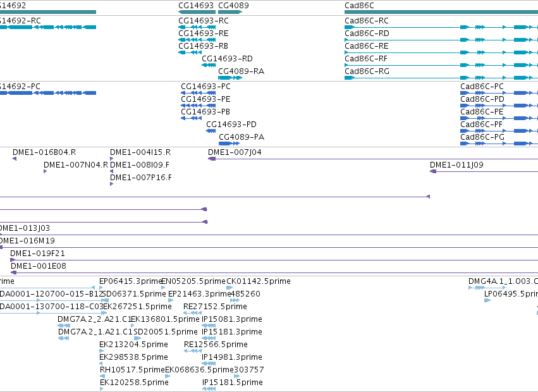Viewport: 538px width, 392px height.
Task: Open the IP15181.3prime EST label
Action: [x=232, y=333]
